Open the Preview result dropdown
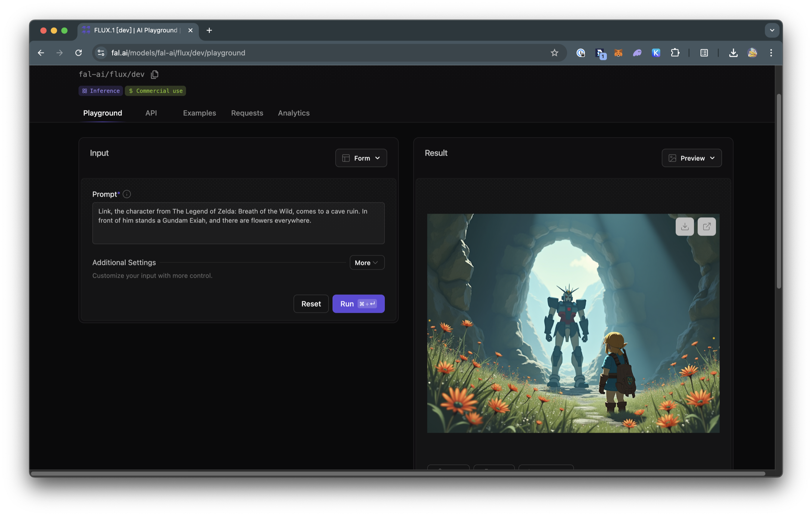812x516 pixels. (x=691, y=158)
